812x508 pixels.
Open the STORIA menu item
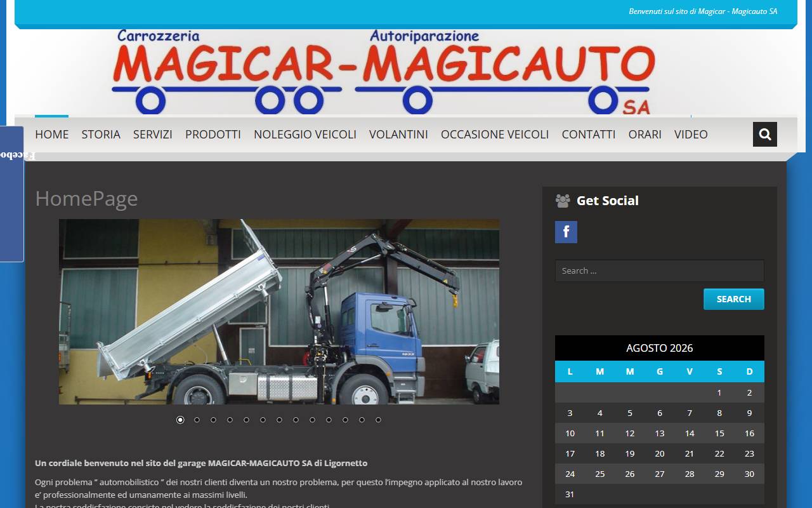pos(101,134)
